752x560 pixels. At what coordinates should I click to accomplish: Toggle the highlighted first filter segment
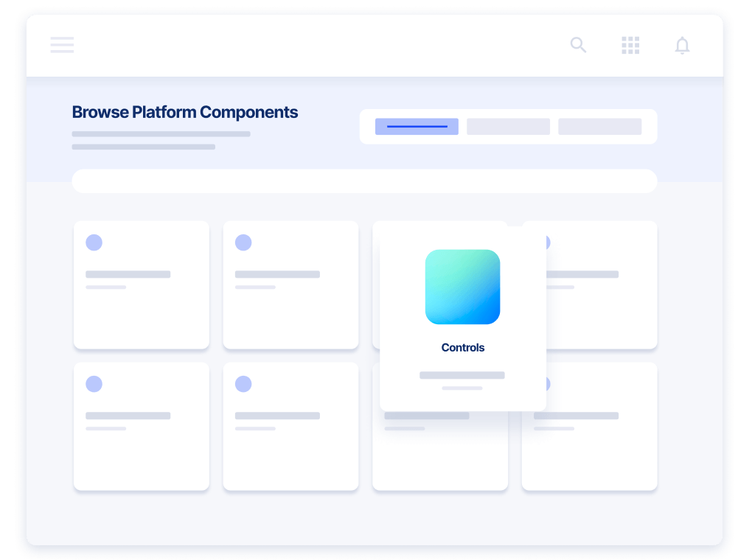point(416,126)
